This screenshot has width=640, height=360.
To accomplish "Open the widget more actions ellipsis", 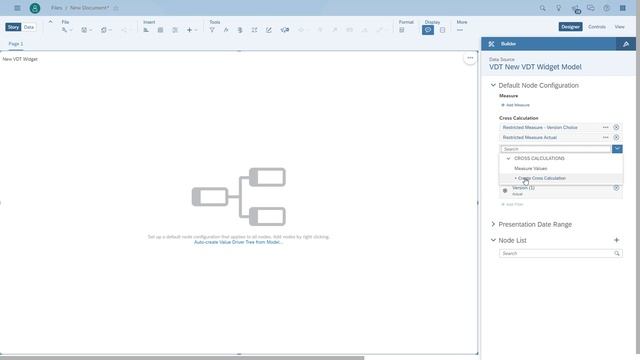I will [470, 58].
